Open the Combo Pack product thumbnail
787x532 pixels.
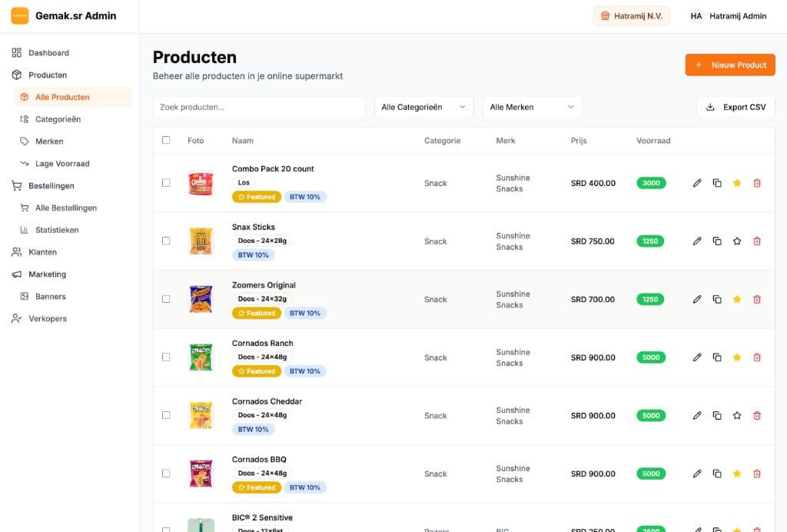tap(201, 183)
